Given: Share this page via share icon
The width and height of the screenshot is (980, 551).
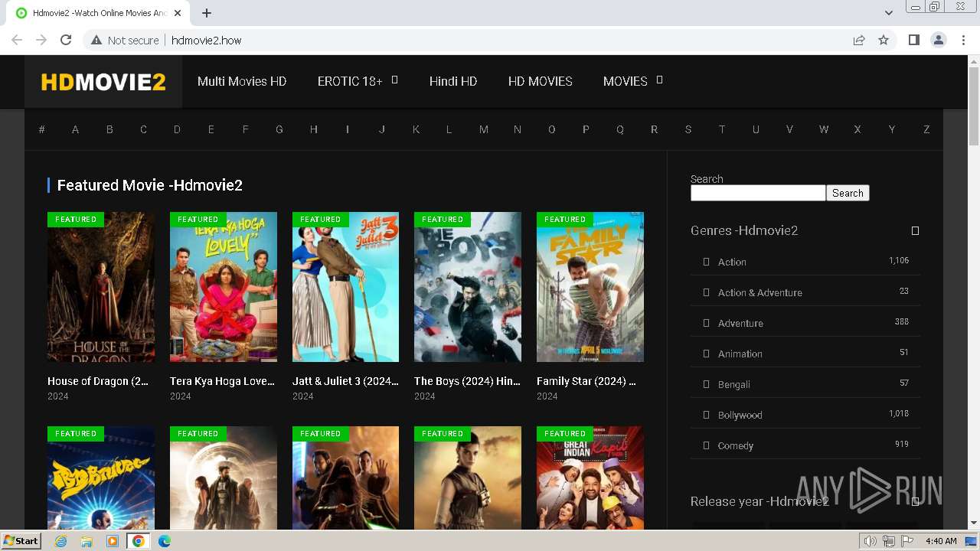Looking at the screenshot, I should [x=859, y=40].
